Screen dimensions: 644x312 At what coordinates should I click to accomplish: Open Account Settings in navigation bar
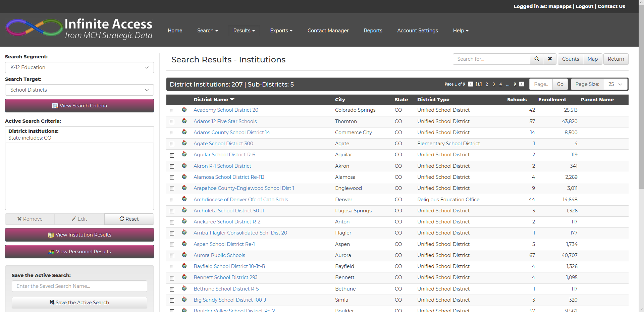tap(418, 31)
